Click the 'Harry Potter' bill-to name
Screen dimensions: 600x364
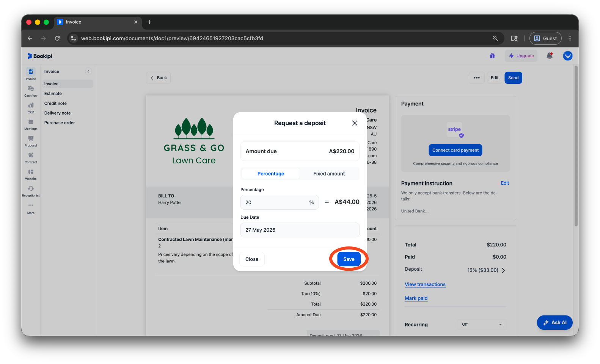pos(170,203)
